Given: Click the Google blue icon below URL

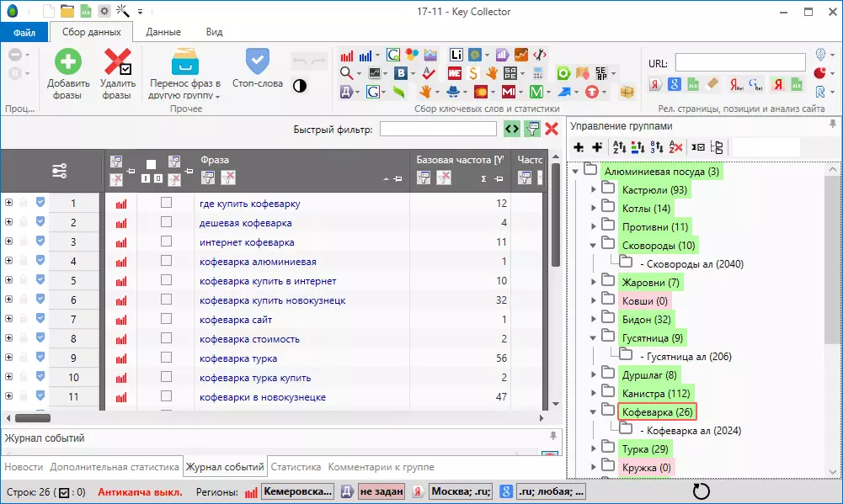Looking at the screenshot, I should tap(675, 84).
